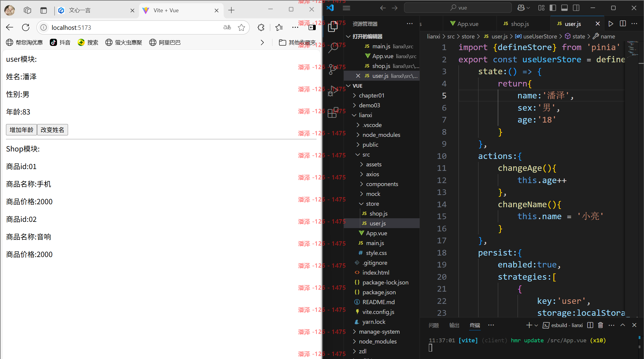The image size is (644, 359).
Task: Open a new browser tab
Action: click(x=231, y=10)
